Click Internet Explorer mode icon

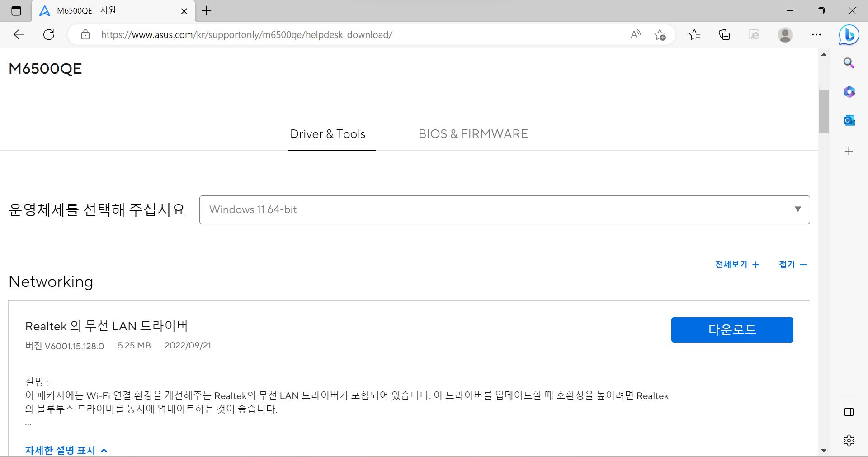(x=754, y=34)
